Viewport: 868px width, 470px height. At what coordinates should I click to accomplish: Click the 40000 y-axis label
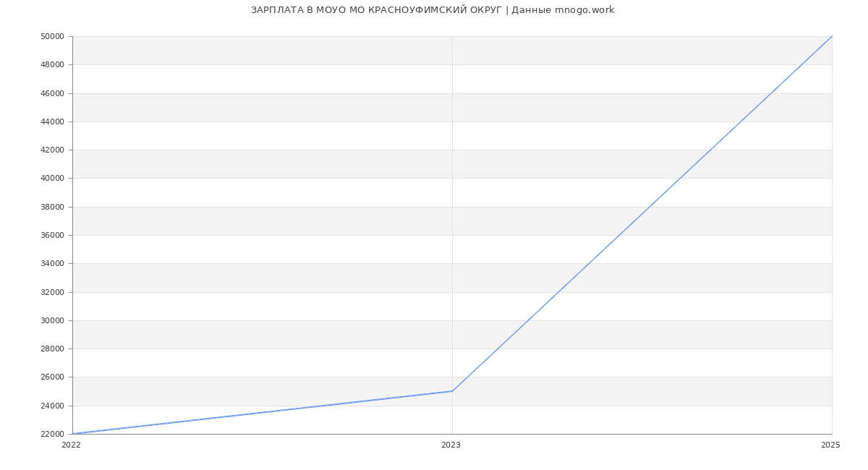pyautogui.click(x=52, y=179)
